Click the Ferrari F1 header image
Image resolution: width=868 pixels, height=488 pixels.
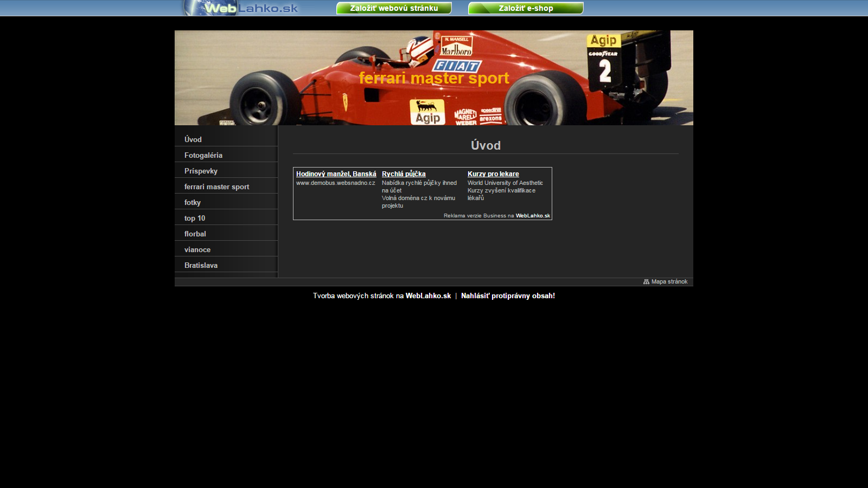click(434, 78)
